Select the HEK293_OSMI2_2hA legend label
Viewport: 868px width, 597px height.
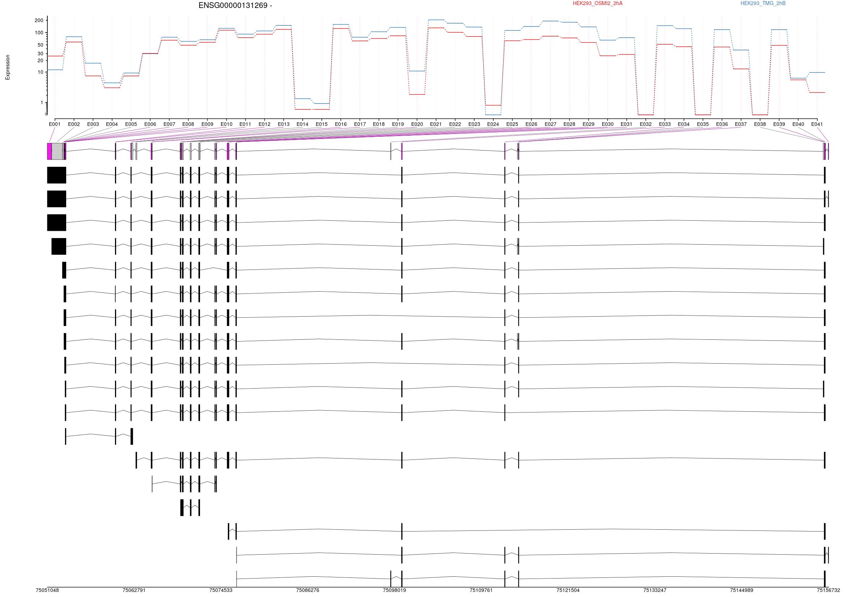pos(597,3)
